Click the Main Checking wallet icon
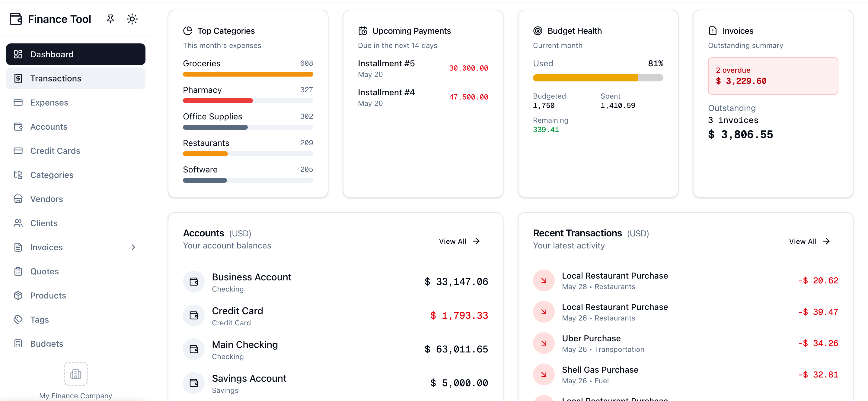The width and height of the screenshot is (868, 401). [194, 349]
